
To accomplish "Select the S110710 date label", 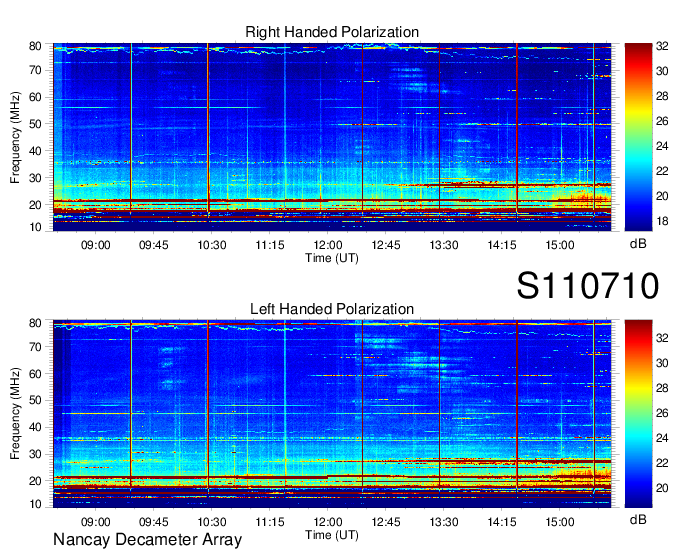I will (x=588, y=286).
